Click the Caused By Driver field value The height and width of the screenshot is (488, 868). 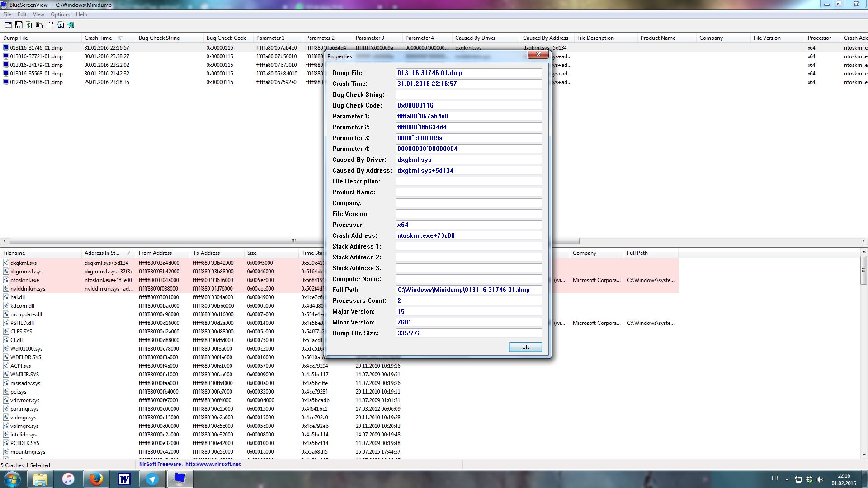[469, 160]
